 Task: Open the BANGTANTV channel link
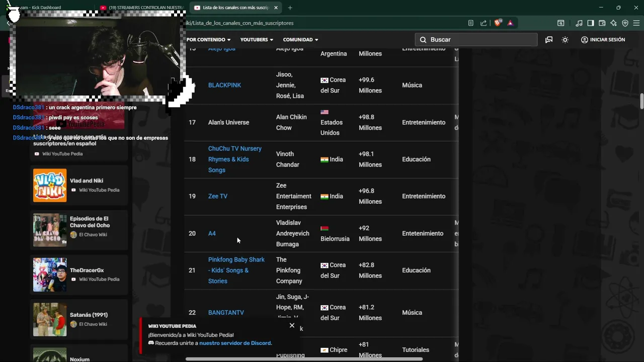[226, 313]
